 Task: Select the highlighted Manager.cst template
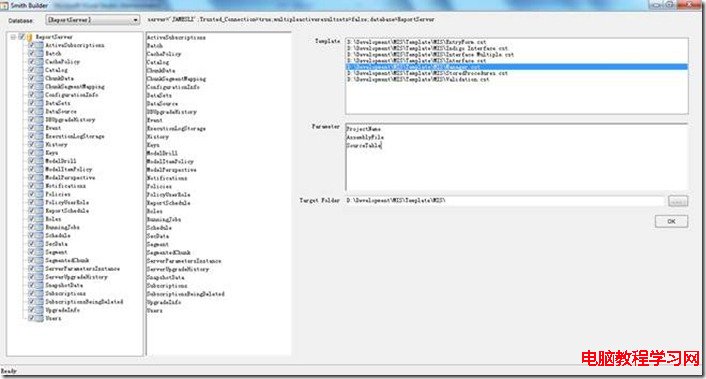click(x=516, y=67)
